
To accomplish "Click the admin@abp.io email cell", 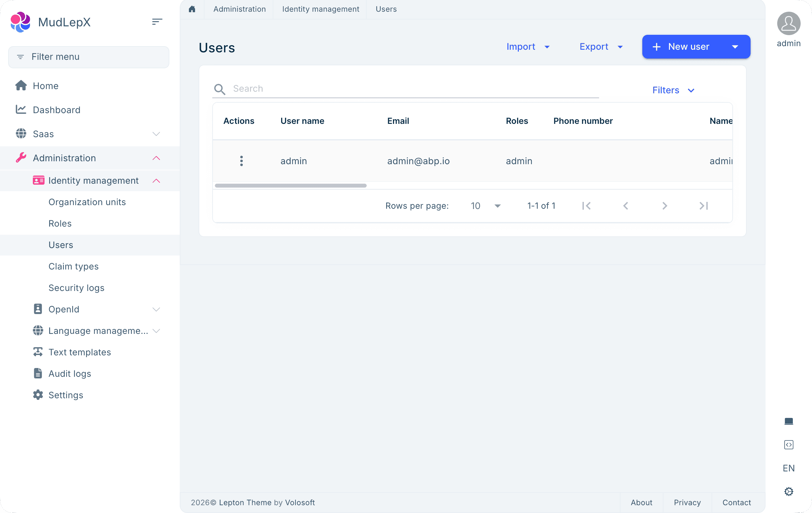I will [418, 161].
